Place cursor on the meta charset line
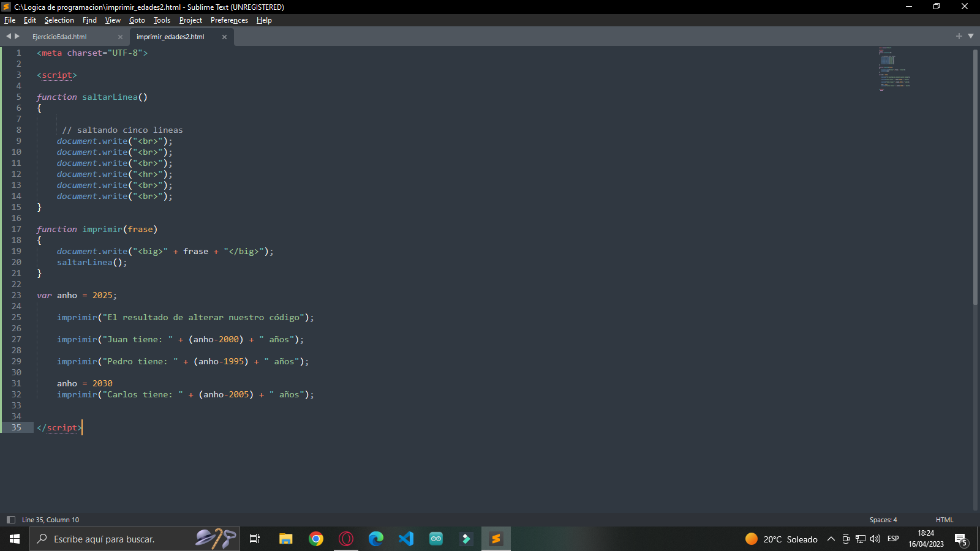 click(92, 53)
